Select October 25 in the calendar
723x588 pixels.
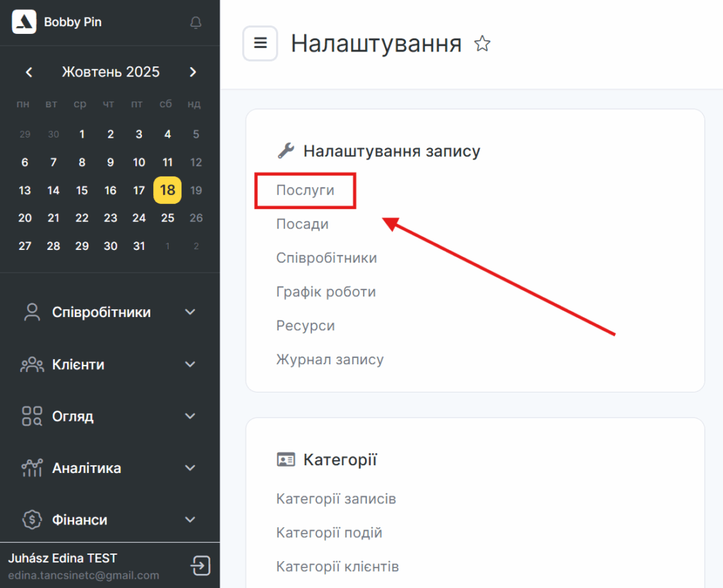click(x=167, y=217)
